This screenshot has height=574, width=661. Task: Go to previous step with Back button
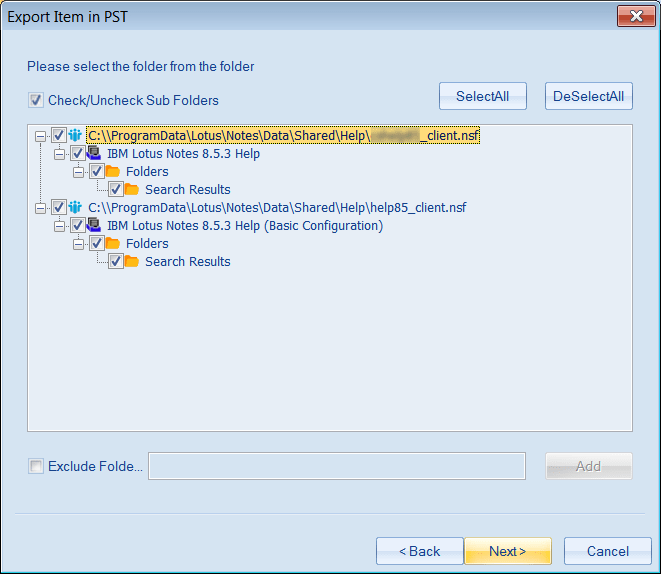419,551
